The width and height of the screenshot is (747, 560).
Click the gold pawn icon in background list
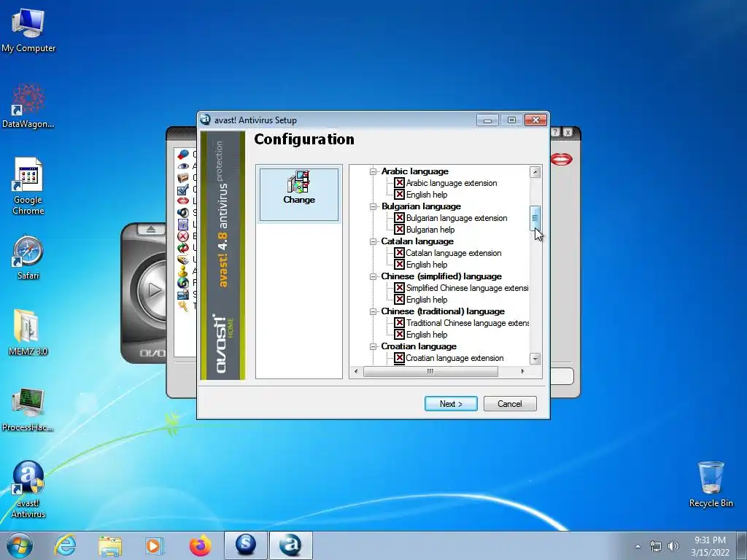pyautogui.click(x=183, y=271)
